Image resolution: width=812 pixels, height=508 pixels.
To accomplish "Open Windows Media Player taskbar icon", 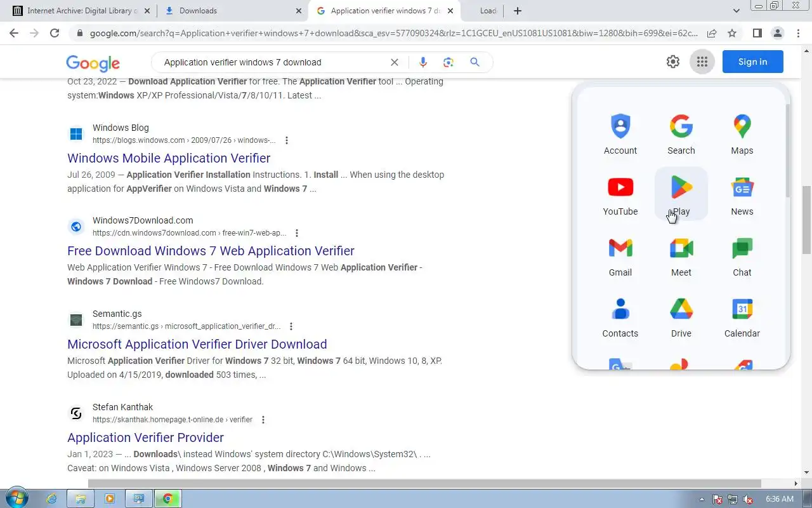I will 109,499.
